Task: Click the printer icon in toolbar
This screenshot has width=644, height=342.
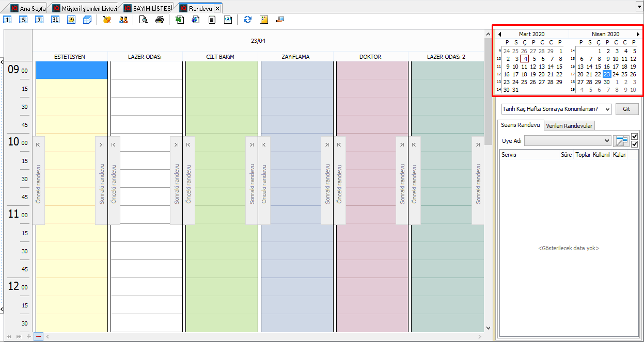Action: coord(160,20)
